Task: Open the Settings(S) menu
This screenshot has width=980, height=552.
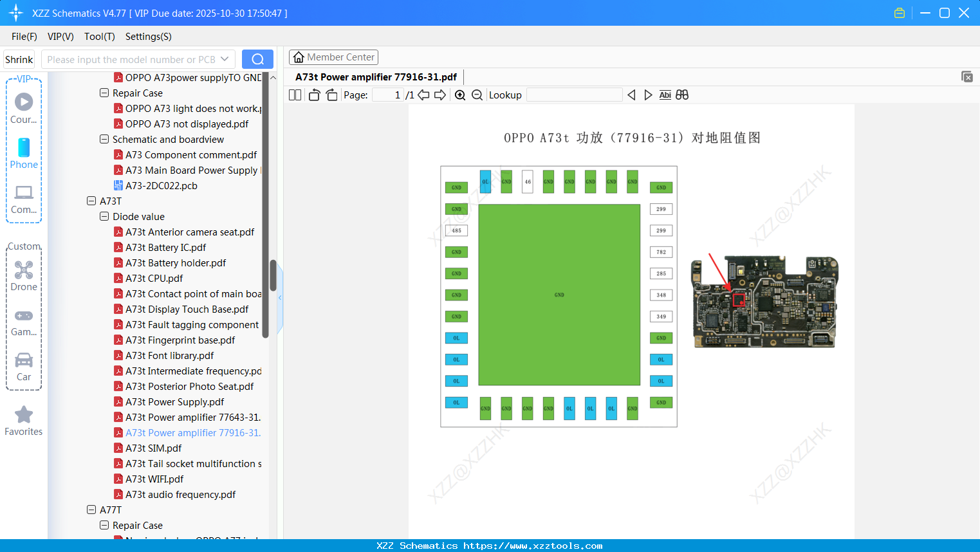Action: 149,37
